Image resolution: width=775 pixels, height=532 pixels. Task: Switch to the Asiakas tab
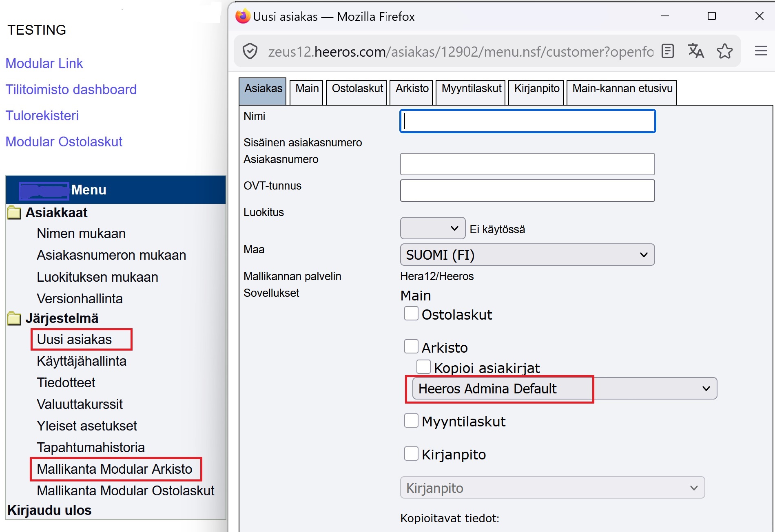(263, 91)
